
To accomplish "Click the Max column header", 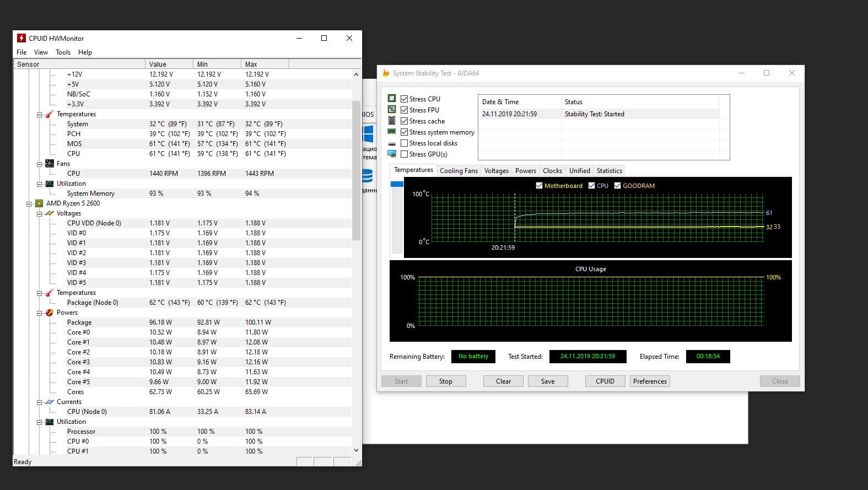I will point(265,64).
